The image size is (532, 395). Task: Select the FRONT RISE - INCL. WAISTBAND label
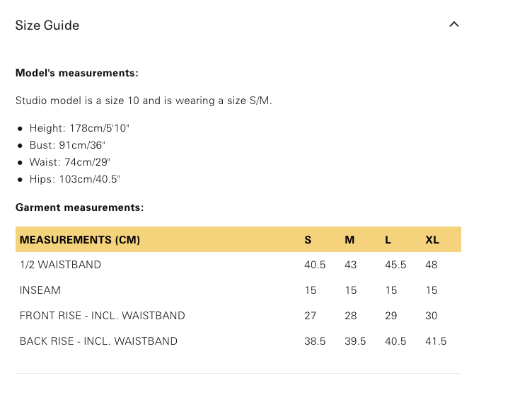pyautogui.click(x=102, y=316)
